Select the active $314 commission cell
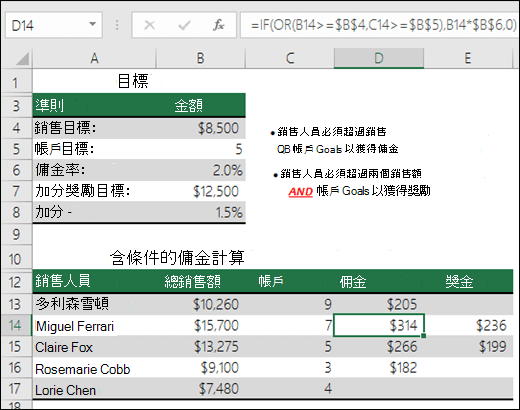The width and height of the screenshot is (520, 410). [x=379, y=325]
